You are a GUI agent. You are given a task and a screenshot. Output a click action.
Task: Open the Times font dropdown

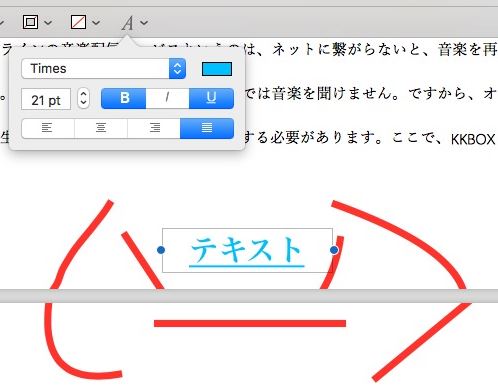103,69
